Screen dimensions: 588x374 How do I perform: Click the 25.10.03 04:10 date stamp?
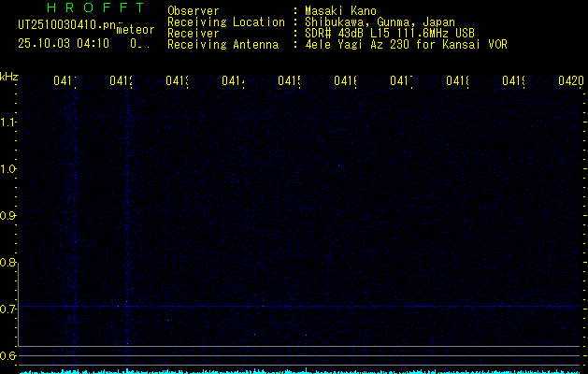coord(63,42)
